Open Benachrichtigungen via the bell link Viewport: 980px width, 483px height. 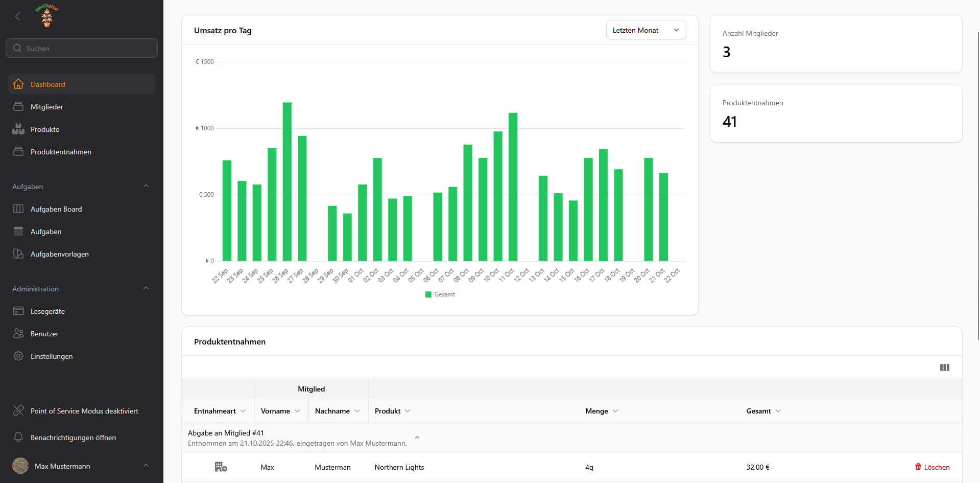click(73, 438)
